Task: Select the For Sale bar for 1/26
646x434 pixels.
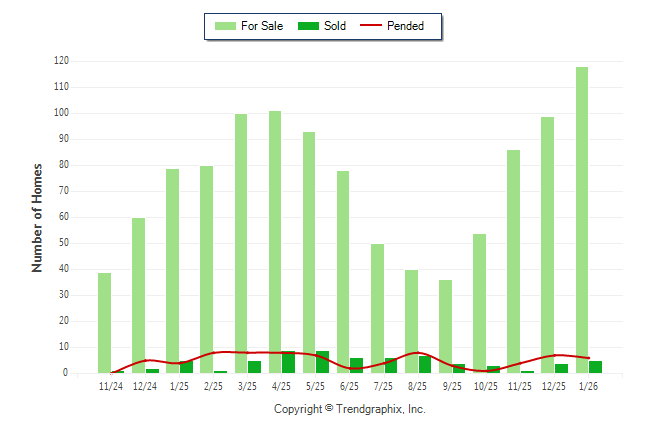Action: tap(582, 220)
